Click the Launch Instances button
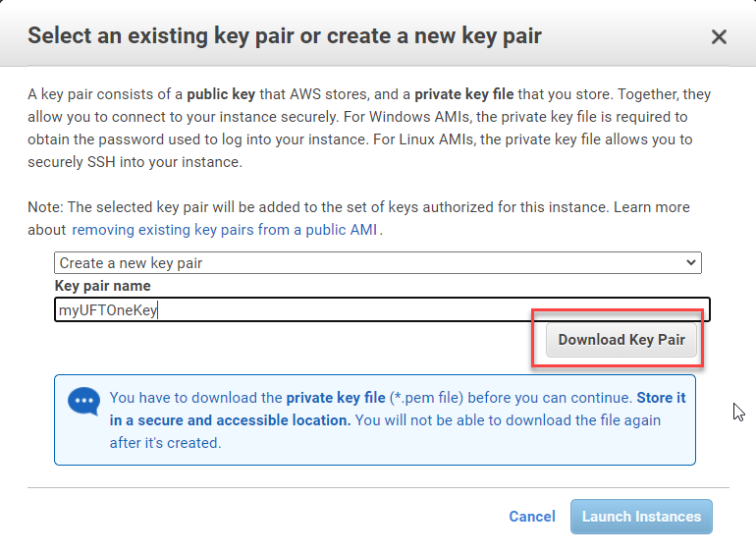 tap(641, 517)
